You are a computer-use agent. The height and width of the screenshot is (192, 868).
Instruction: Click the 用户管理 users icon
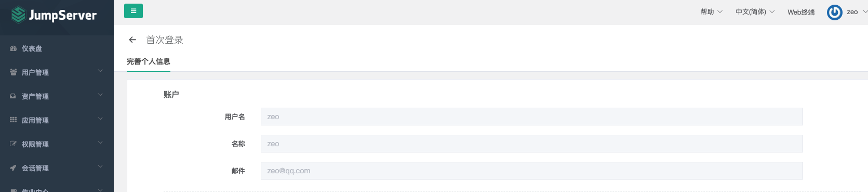13,72
